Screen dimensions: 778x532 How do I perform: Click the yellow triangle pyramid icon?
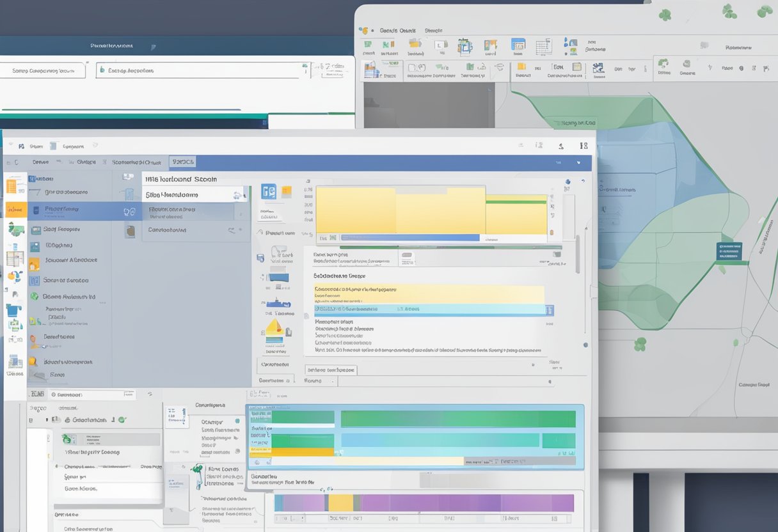[x=274, y=328]
